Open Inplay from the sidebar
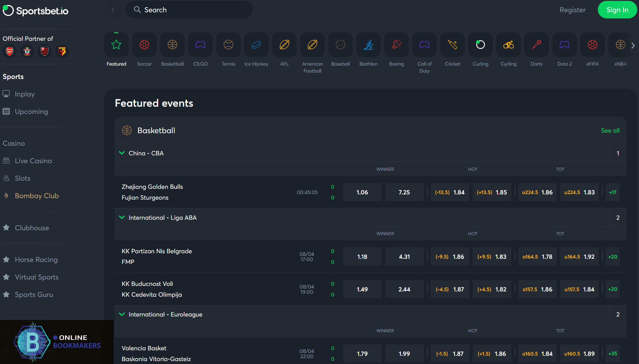The image size is (639, 364). point(25,94)
